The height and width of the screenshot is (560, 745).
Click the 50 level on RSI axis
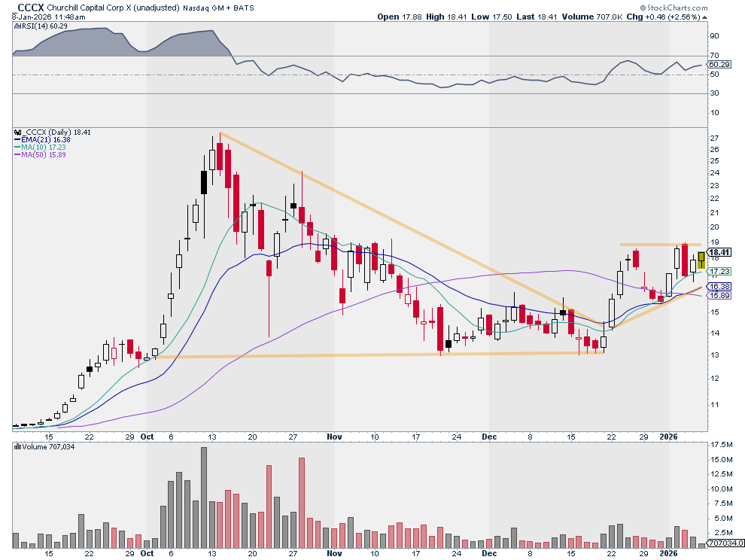[714, 75]
